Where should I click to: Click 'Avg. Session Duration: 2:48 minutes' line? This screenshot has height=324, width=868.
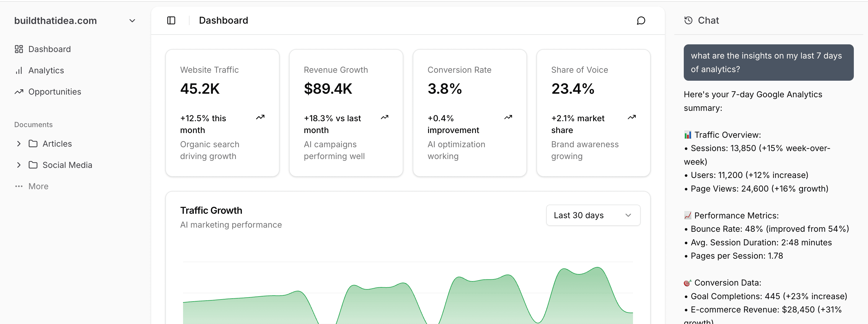pyautogui.click(x=758, y=242)
